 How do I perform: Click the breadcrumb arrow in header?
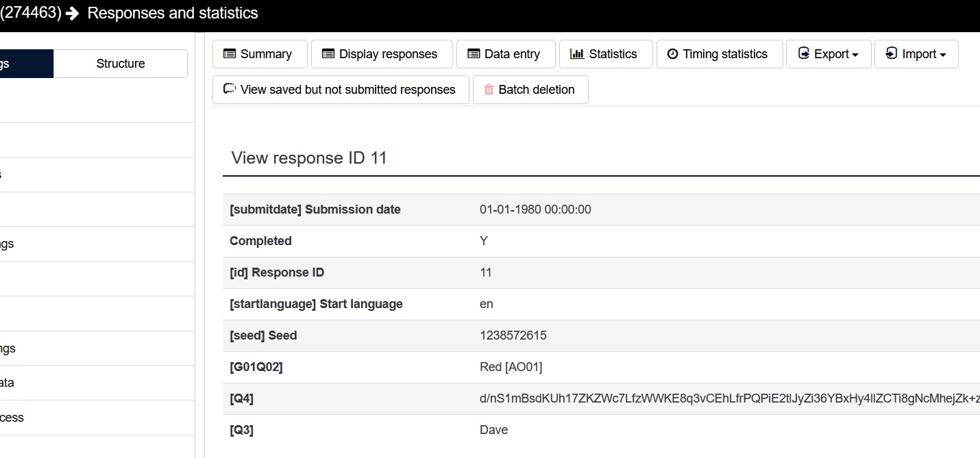tap(73, 14)
